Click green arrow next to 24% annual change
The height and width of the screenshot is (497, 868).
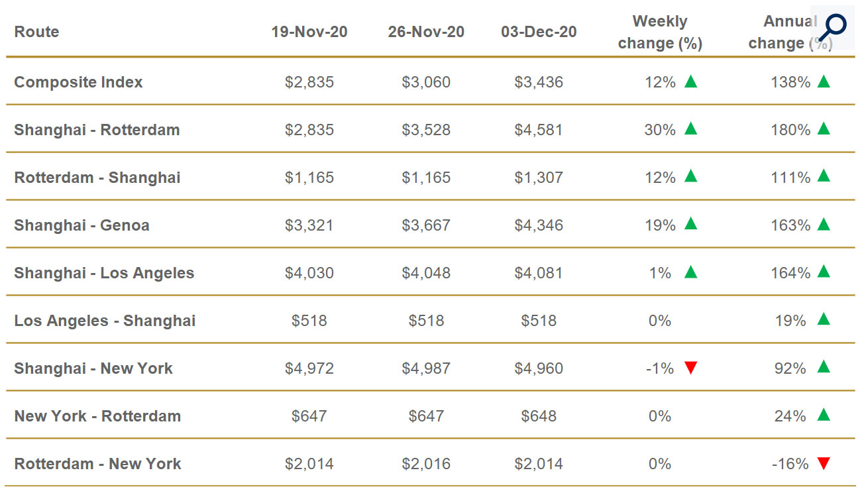[823, 415]
